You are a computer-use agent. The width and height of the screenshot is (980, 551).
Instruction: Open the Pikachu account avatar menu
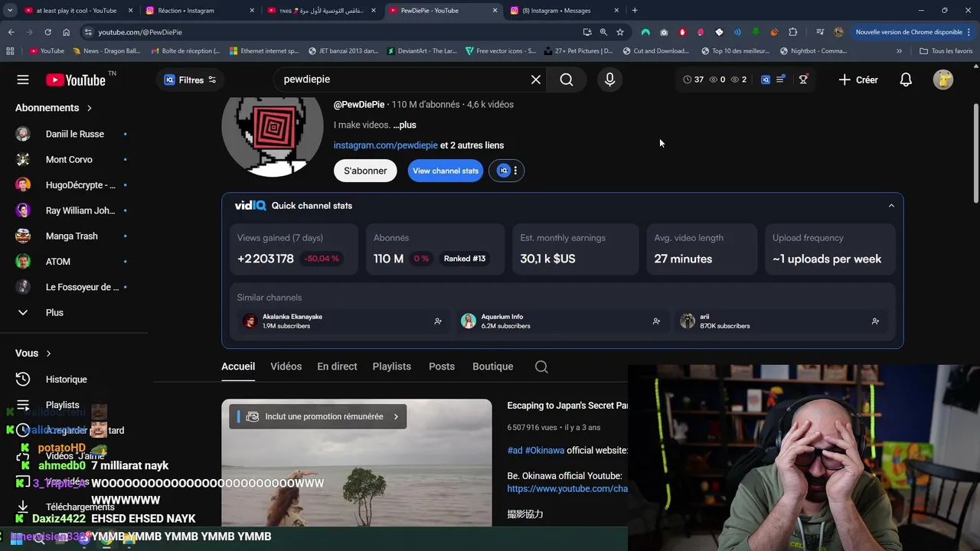943,80
